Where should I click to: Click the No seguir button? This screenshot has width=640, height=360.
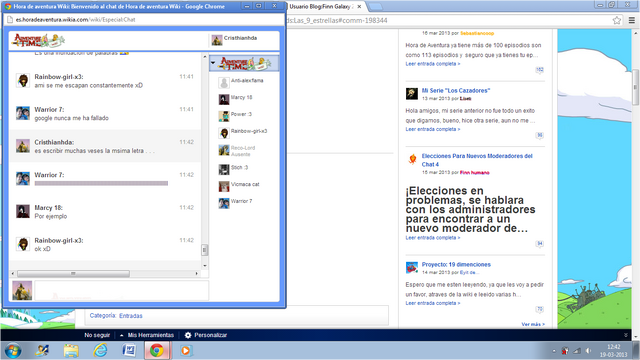97,335
